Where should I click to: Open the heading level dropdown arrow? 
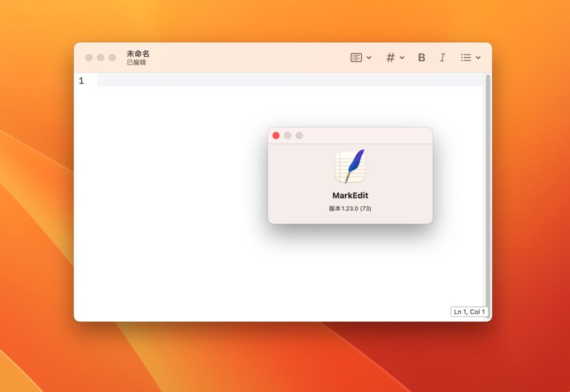pyautogui.click(x=402, y=57)
